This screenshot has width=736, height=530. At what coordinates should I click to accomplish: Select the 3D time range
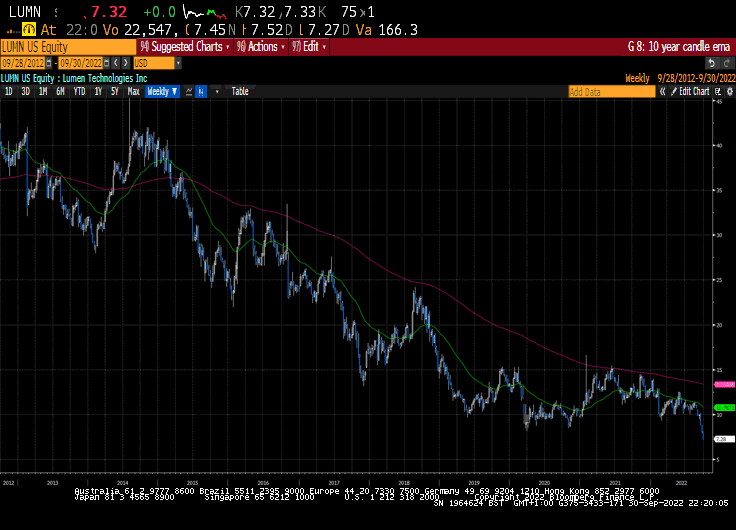click(x=25, y=92)
